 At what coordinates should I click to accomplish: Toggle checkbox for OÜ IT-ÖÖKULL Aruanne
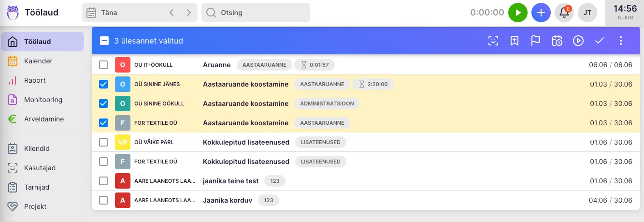click(103, 65)
